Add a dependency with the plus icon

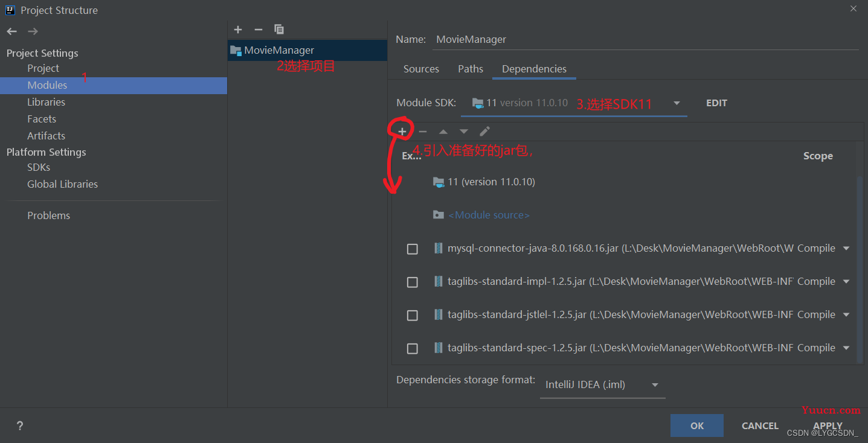click(x=402, y=132)
